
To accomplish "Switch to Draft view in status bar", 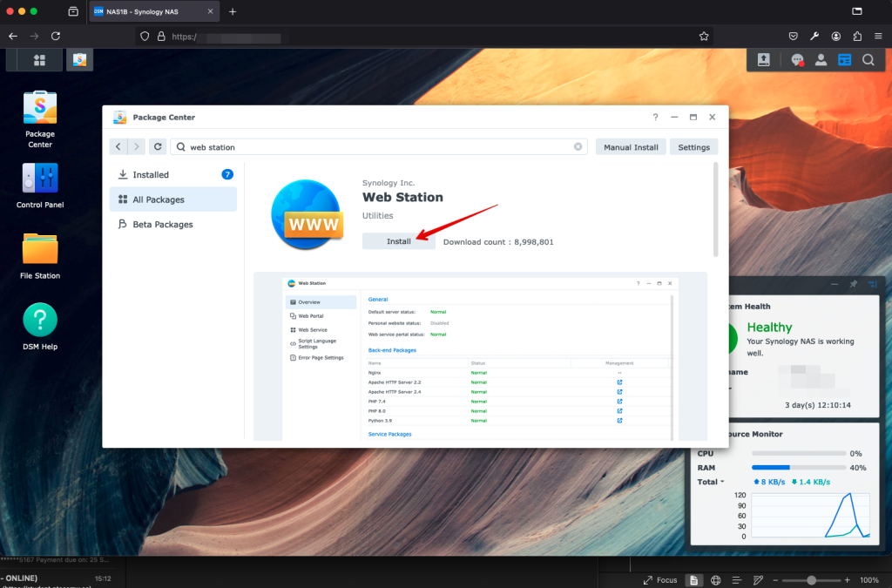I will (759, 580).
